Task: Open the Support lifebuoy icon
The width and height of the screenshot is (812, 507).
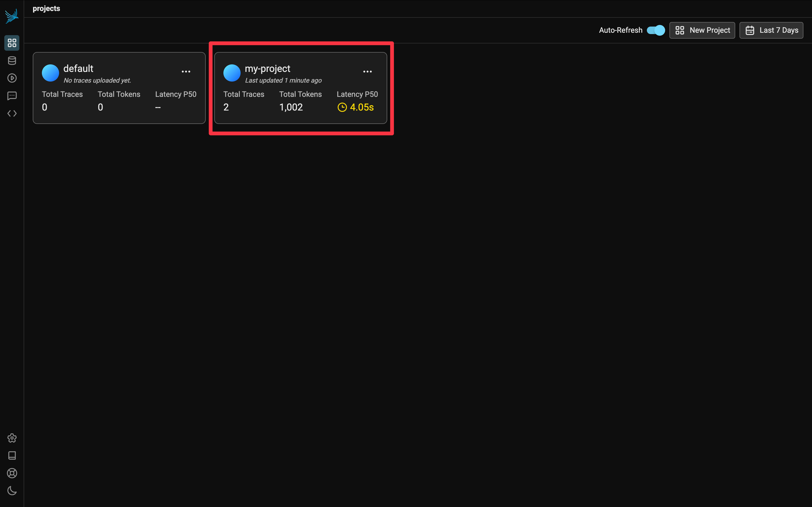Action: pyautogui.click(x=12, y=473)
